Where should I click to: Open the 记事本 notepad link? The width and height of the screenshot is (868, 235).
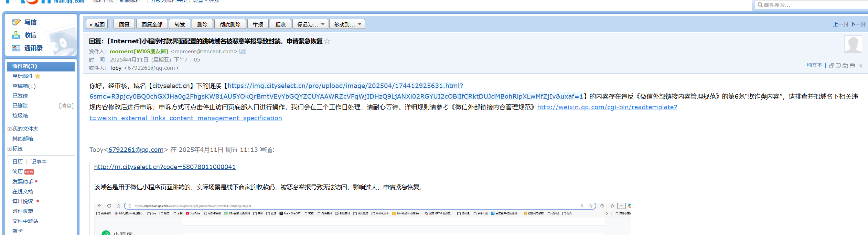39,162
